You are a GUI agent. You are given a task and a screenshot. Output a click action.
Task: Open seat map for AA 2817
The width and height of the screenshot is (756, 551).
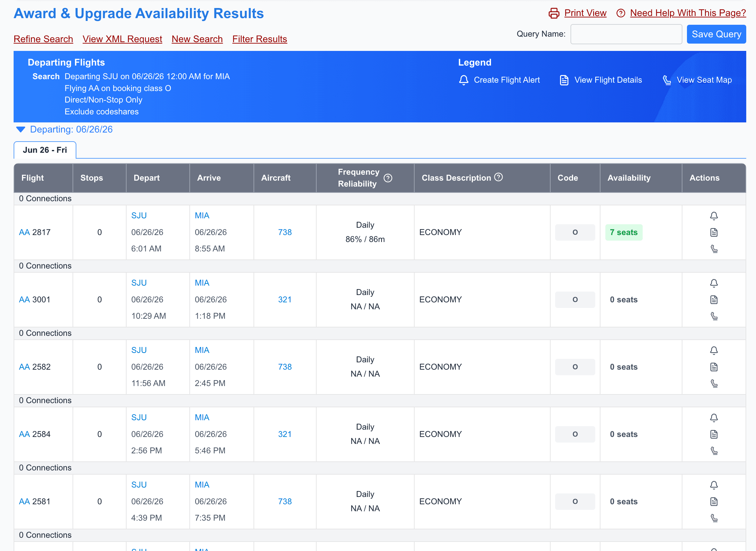(714, 249)
